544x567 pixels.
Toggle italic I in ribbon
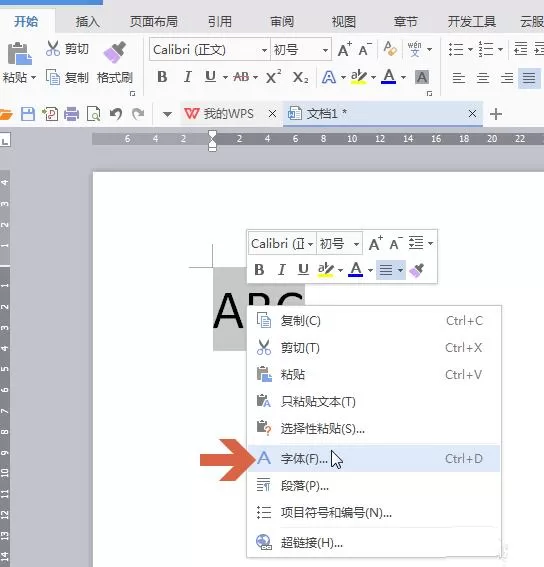187,77
